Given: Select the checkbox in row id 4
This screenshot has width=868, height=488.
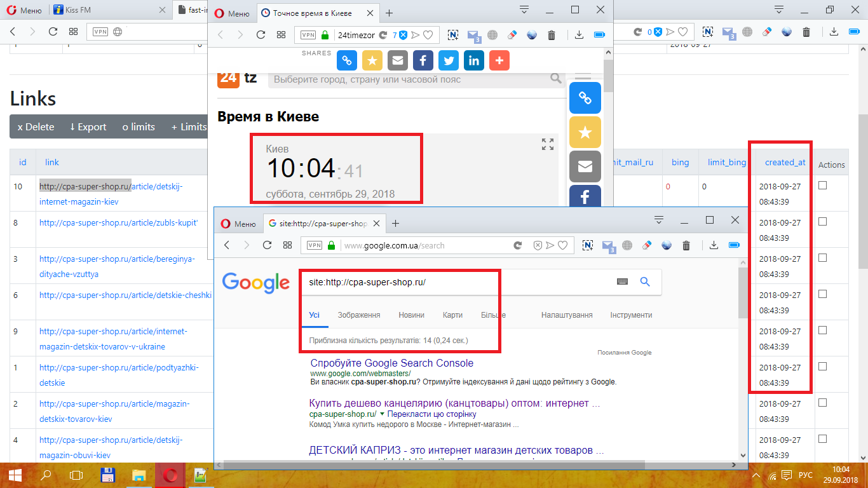Looking at the screenshot, I should click(822, 439).
